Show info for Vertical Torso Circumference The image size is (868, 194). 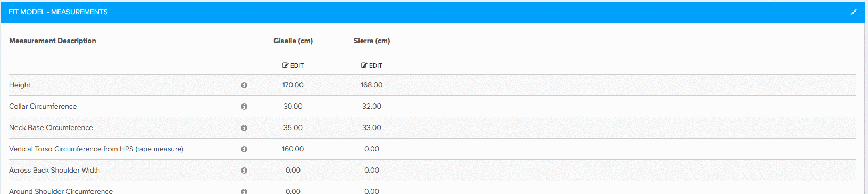tap(244, 149)
